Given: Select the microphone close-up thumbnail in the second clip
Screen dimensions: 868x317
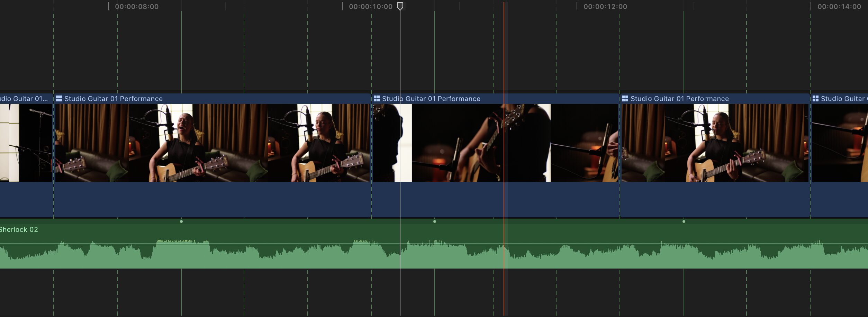Looking at the screenshot, I should click(585, 143).
